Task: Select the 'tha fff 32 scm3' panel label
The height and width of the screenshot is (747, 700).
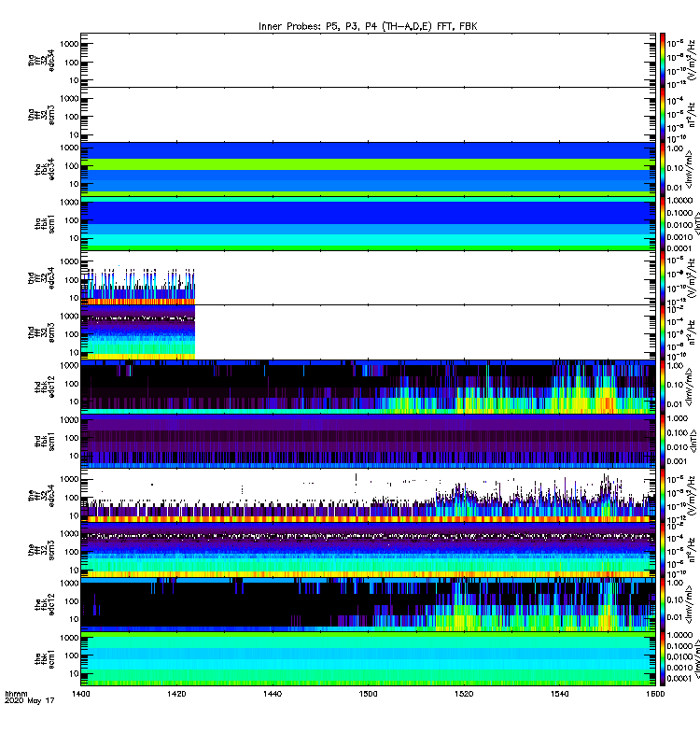Action: coord(41,115)
